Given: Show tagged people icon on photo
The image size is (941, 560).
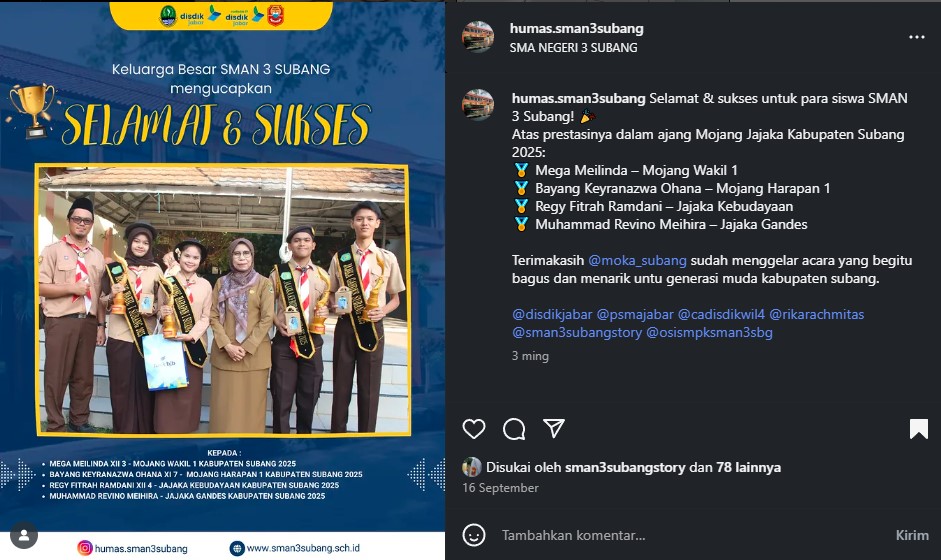Looking at the screenshot, I should [24, 535].
